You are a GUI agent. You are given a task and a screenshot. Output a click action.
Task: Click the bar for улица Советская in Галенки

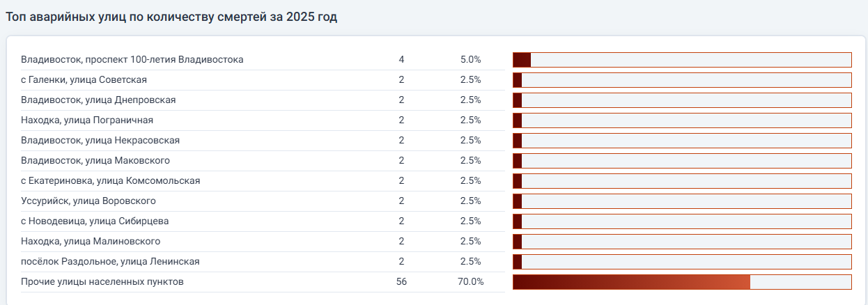[x=681, y=80]
